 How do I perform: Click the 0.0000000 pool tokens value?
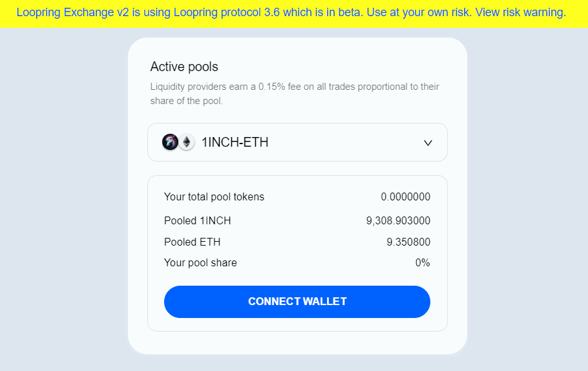[405, 196]
